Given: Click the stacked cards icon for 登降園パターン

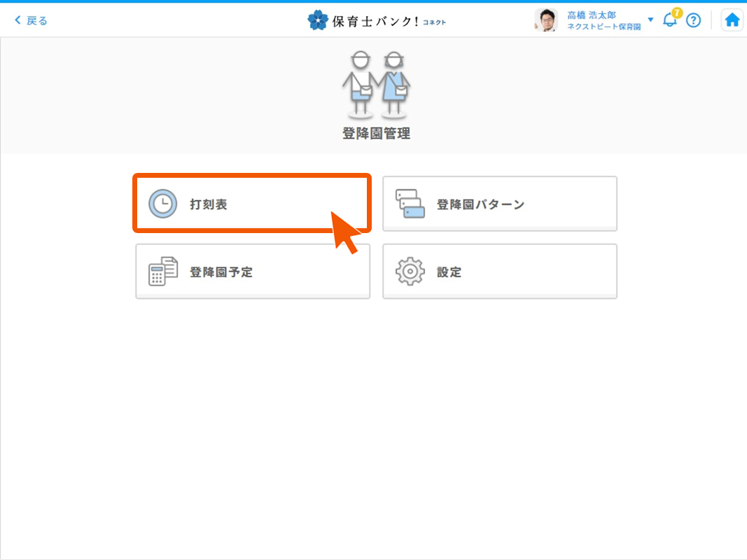Looking at the screenshot, I should (x=410, y=204).
